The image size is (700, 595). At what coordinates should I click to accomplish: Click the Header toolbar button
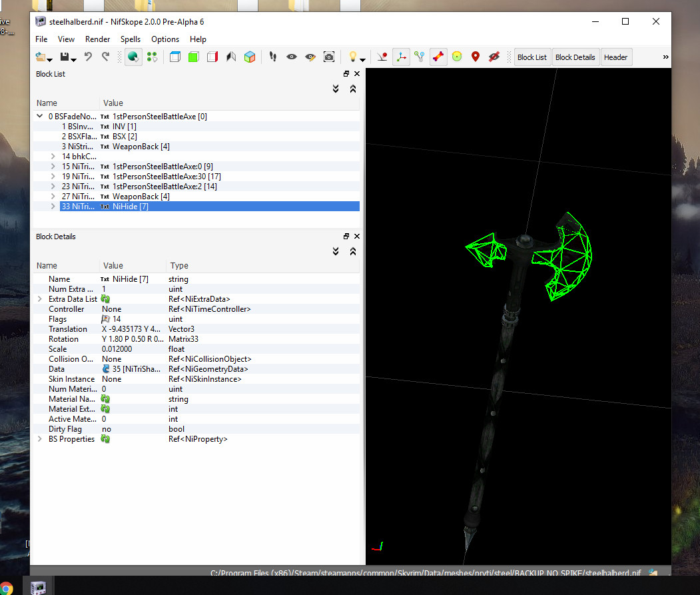615,57
